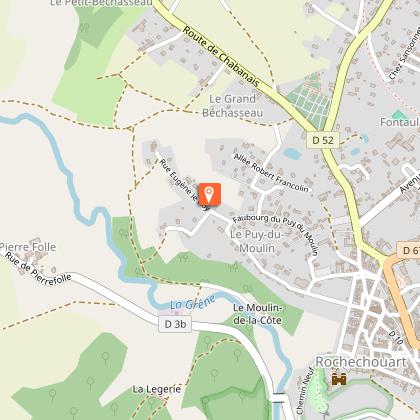Image resolution: width=420 pixels, height=420 pixels.
Task: Click the Allée Robert Francolin street label
Action: coord(271,172)
